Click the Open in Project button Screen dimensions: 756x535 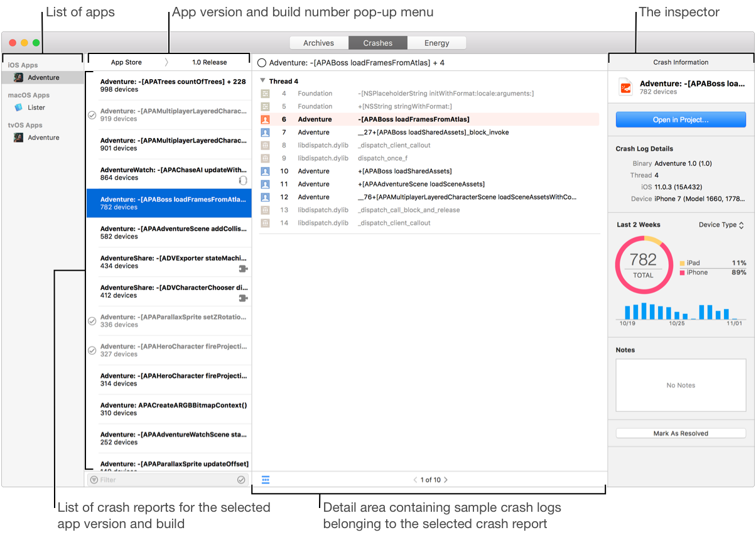681,119
